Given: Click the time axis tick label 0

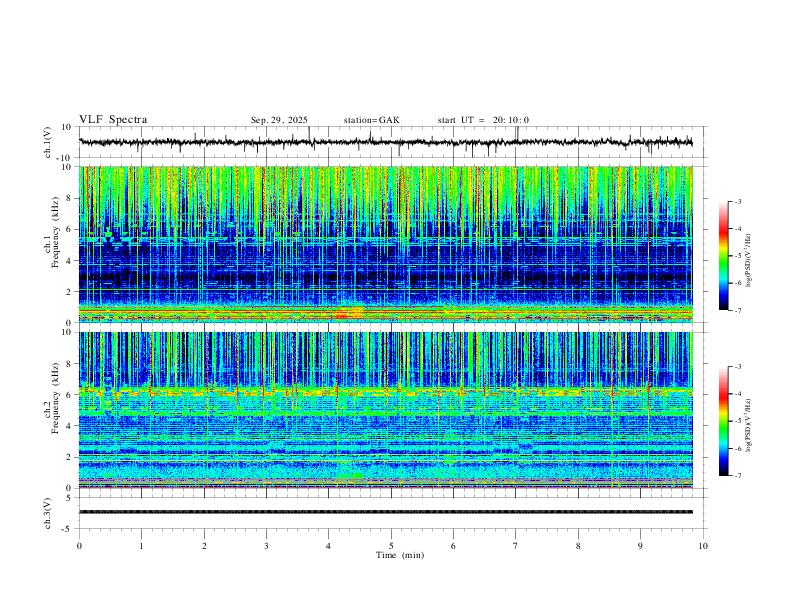Looking at the screenshot, I should pyautogui.click(x=79, y=546).
